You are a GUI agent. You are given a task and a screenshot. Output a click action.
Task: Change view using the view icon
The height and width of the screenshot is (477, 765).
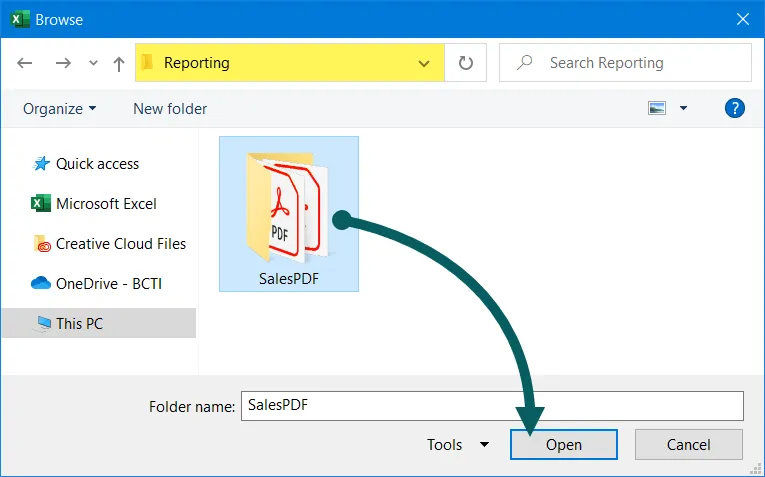coord(657,108)
